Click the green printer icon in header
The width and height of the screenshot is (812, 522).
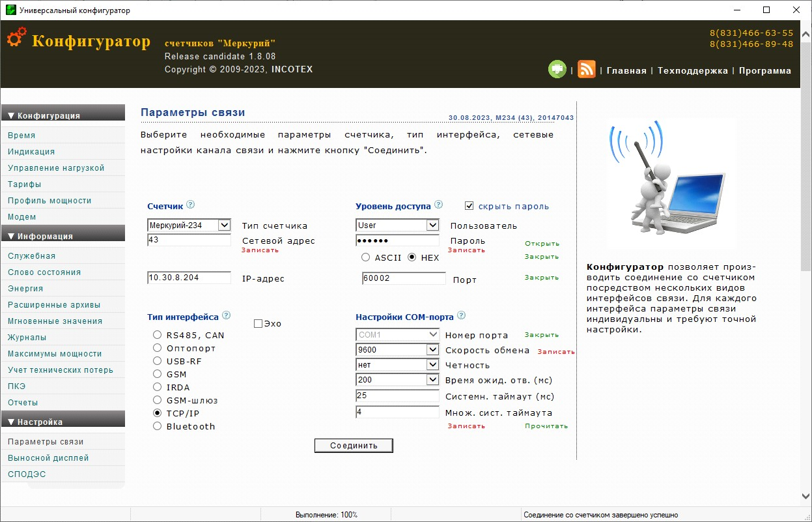[x=557, y=69]
